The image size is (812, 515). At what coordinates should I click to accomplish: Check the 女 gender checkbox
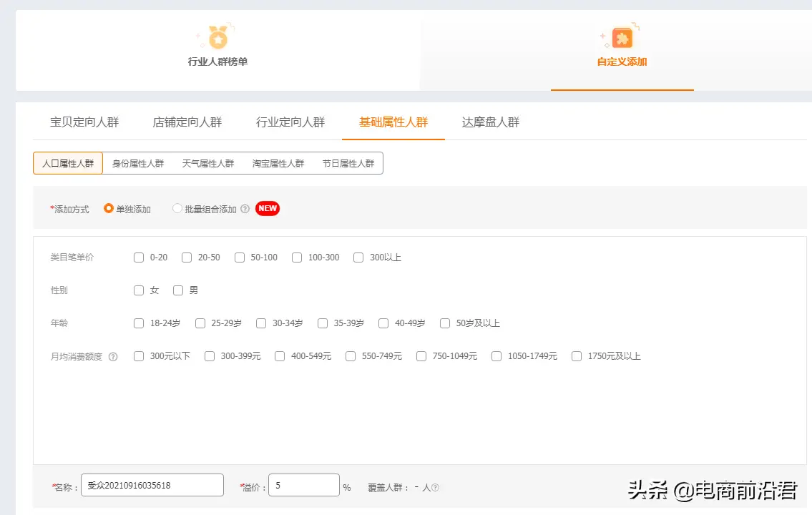[x=139, y=290]
